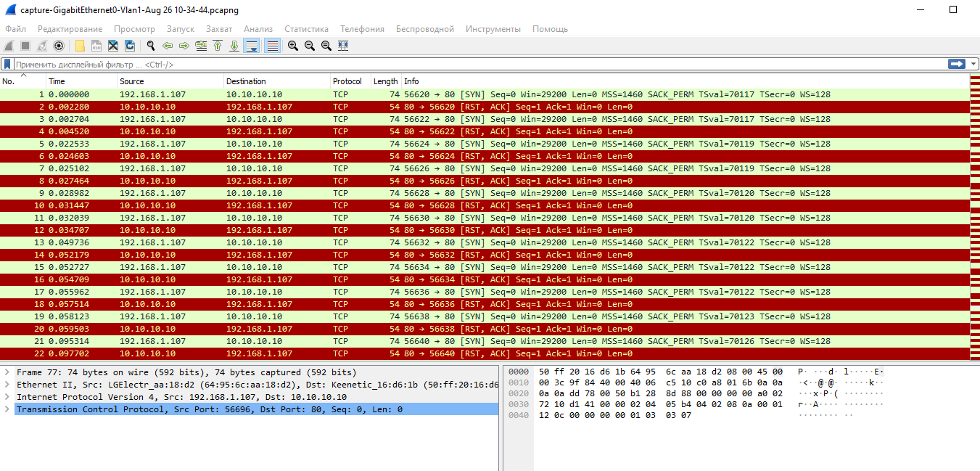Viewport: 980px width, 471px height.
Task: Open the display filter history dropdown
Action: coord(973,65)
